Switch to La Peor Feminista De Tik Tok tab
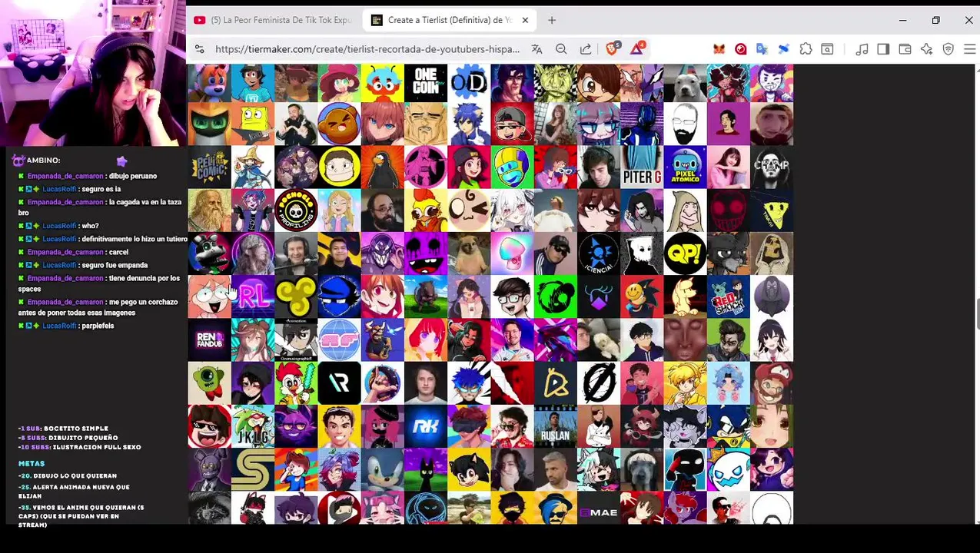 coord(274,20)
